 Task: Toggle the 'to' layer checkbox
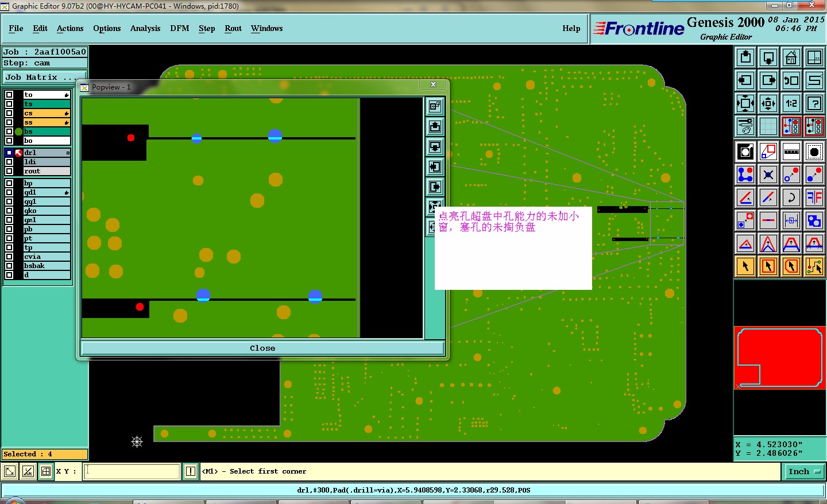point(9,95)
